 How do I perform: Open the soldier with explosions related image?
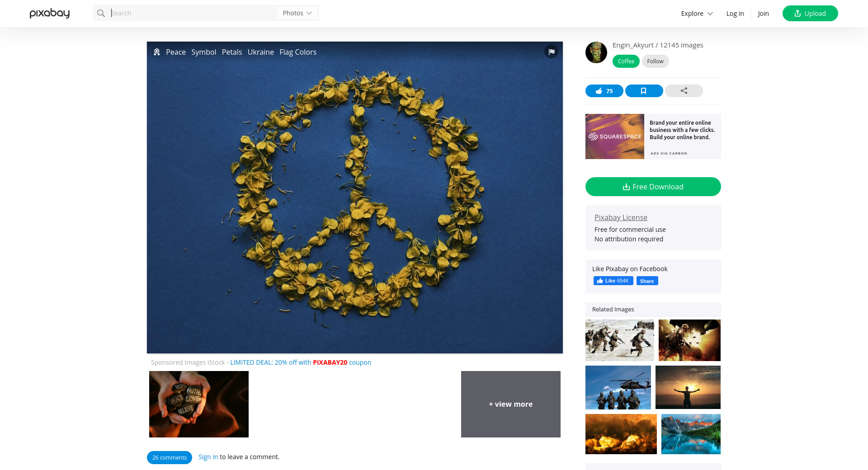689,340
